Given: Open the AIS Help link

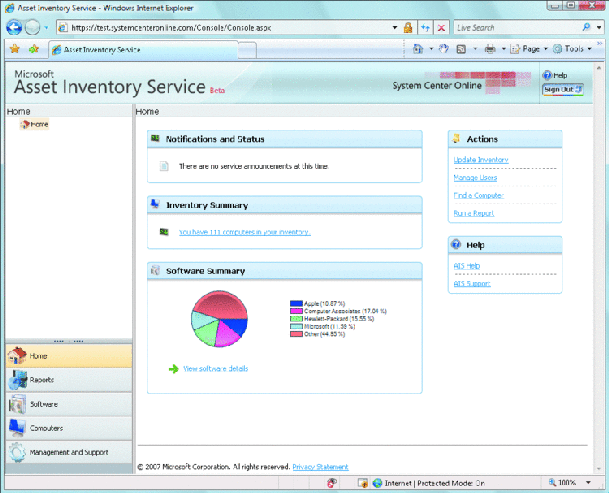Looking at the screenshot, I should 467,266.
